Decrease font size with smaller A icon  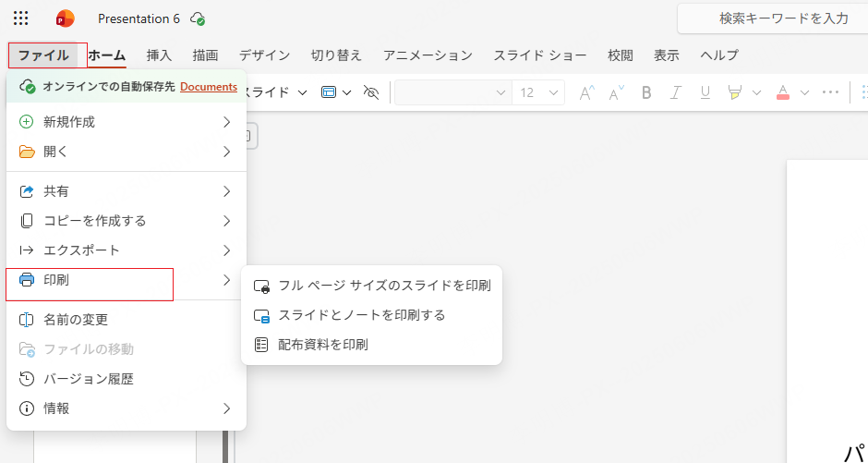tap(617, 92)
